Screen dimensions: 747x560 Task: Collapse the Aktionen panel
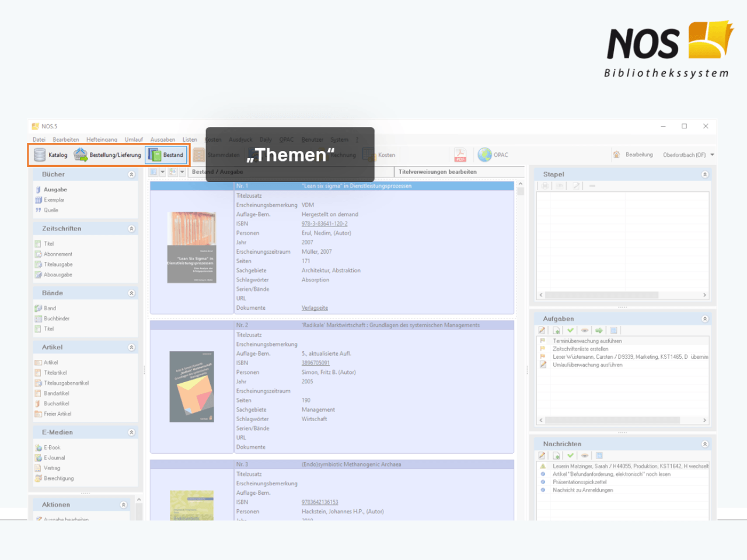[x=124, y=505]
